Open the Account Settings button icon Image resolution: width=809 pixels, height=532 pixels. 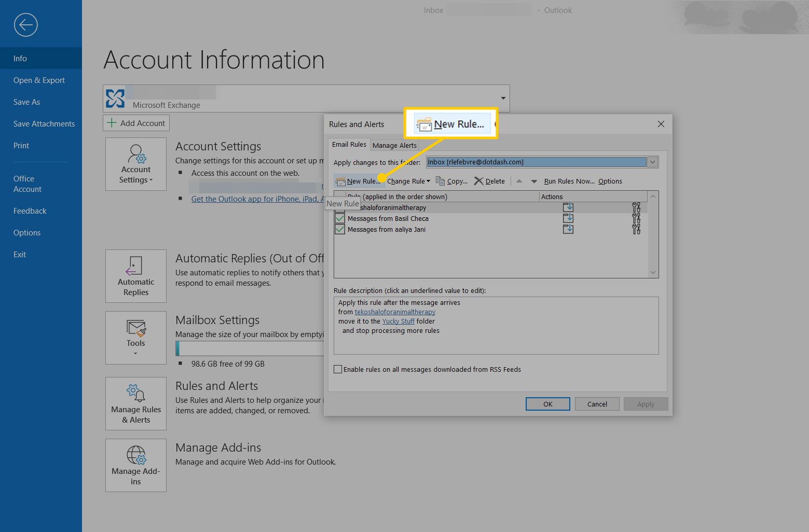136,164
